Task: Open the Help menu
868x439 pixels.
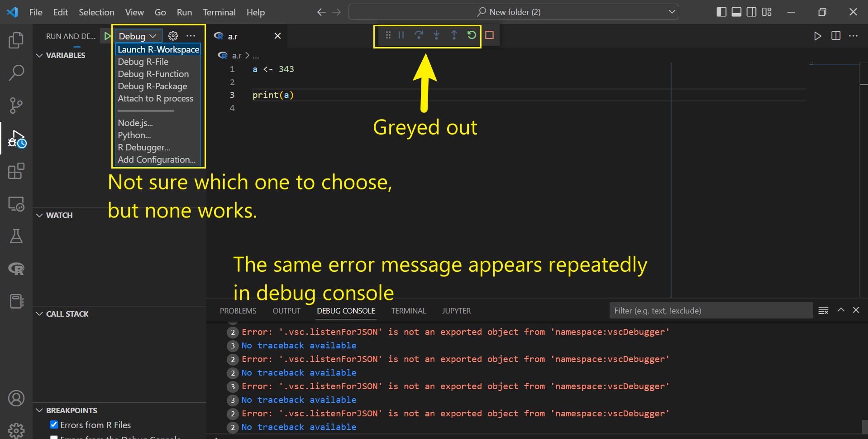Action: [x=256, y=12]
